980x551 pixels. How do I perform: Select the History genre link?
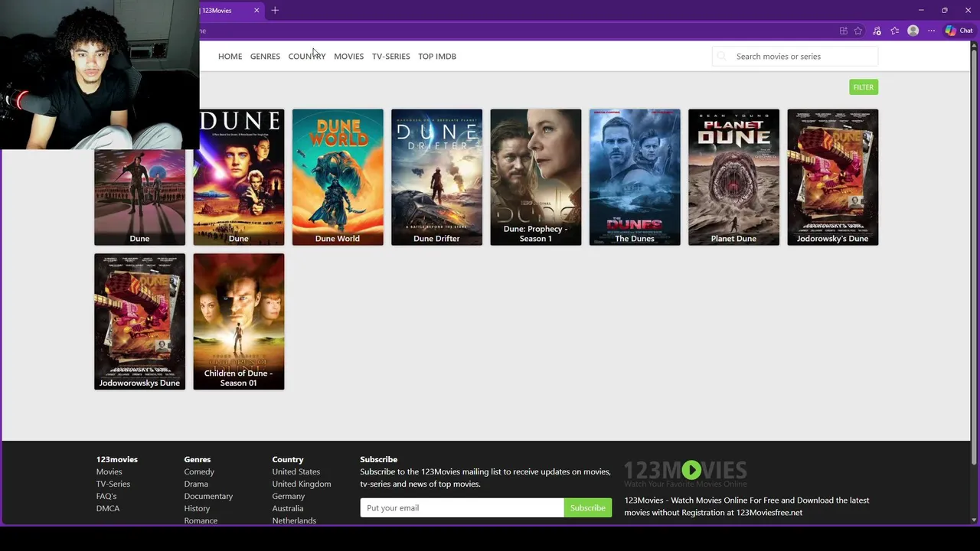(197, 508)
